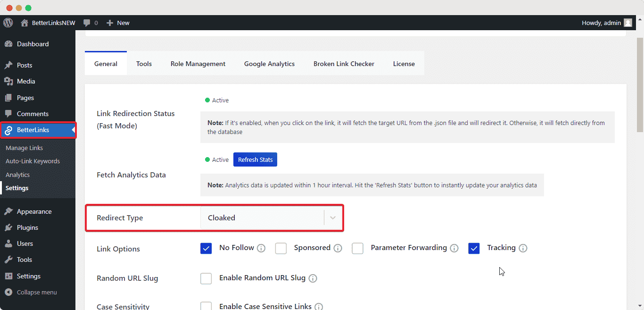Show Parameter Forwarding info tooltip icon

click(x=454, y=248)
